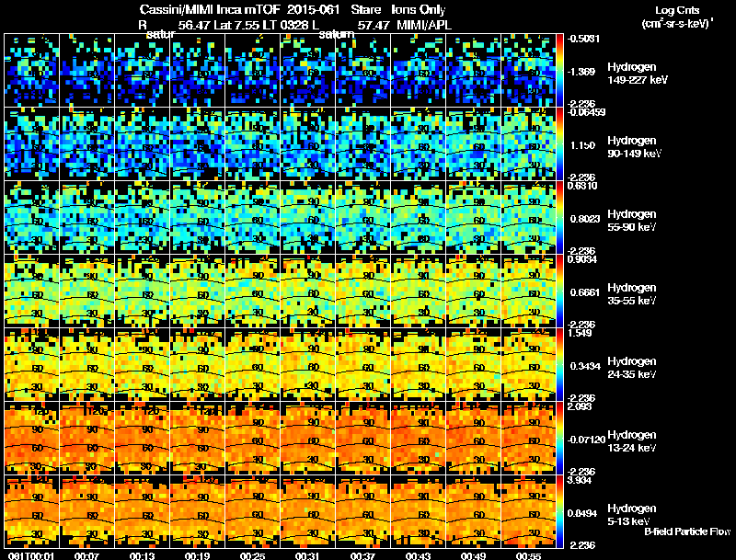Click the '-0.5031' scale maximum value
The image size is (736, 560).
tap(583, 39)
